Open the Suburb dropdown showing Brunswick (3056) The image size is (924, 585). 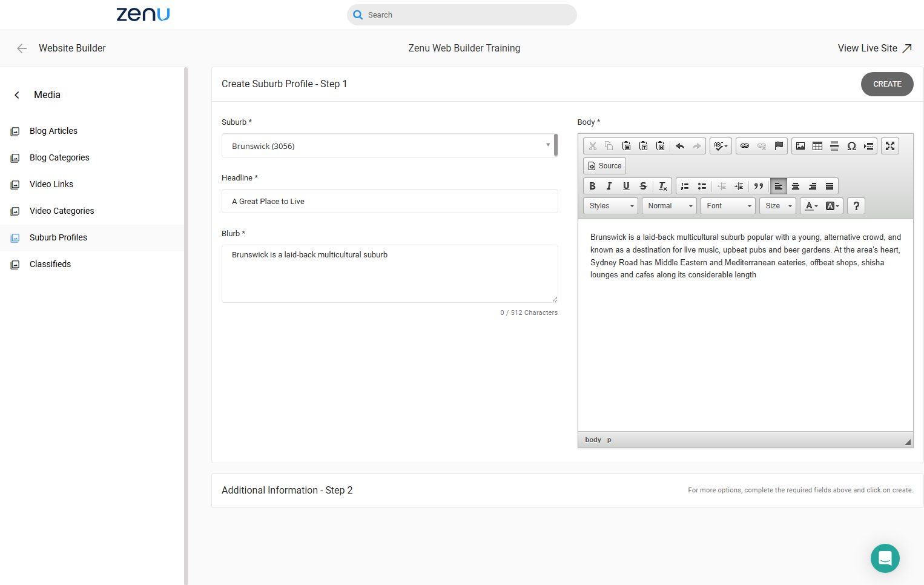[389, 146]
